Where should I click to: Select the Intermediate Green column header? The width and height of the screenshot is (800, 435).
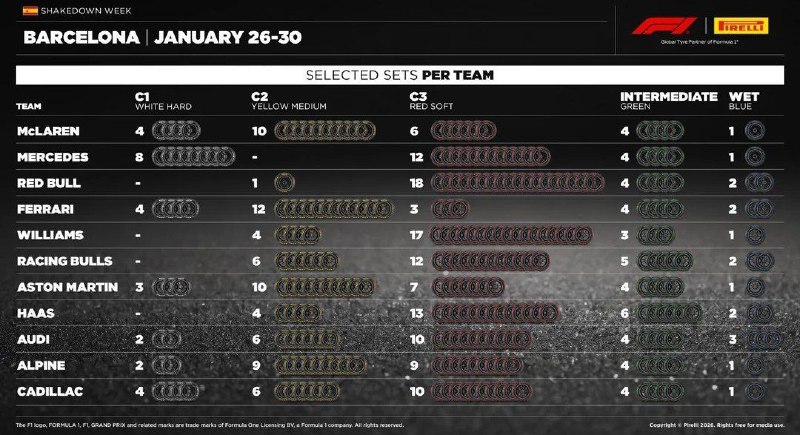[668, 100]
